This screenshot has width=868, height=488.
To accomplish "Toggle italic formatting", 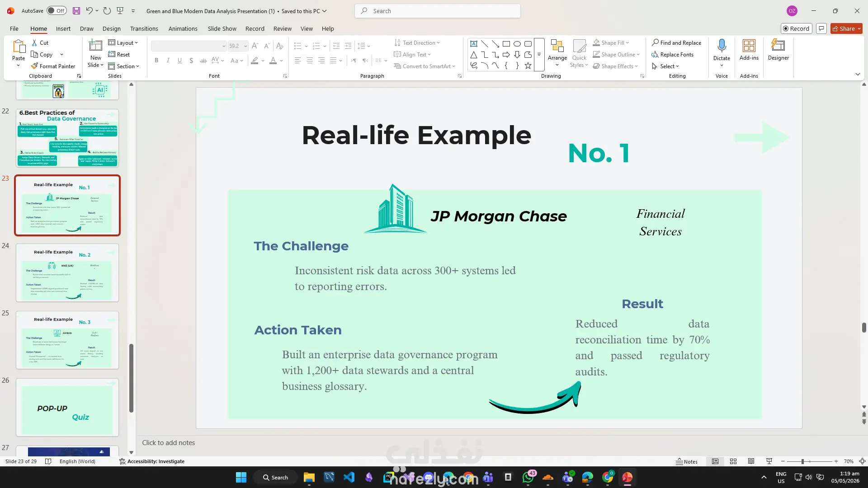I will (168, 60).
